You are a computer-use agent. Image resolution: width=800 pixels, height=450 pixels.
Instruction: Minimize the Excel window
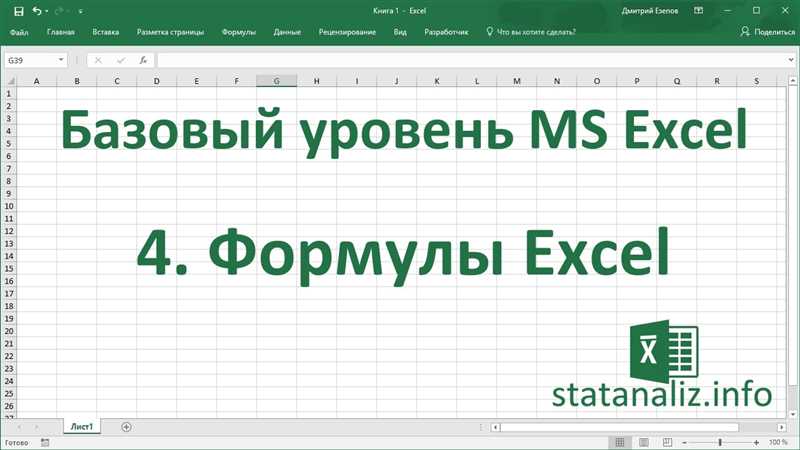click(x=728, y=11)
